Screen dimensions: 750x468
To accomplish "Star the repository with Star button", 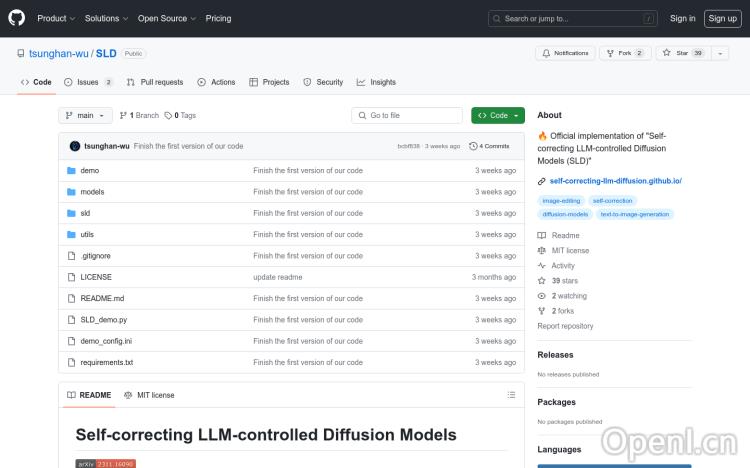I will coord(683,53).
